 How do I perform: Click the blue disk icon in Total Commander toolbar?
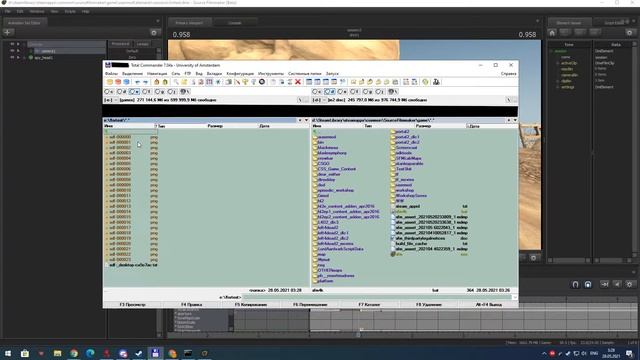[x=126, y=82]
